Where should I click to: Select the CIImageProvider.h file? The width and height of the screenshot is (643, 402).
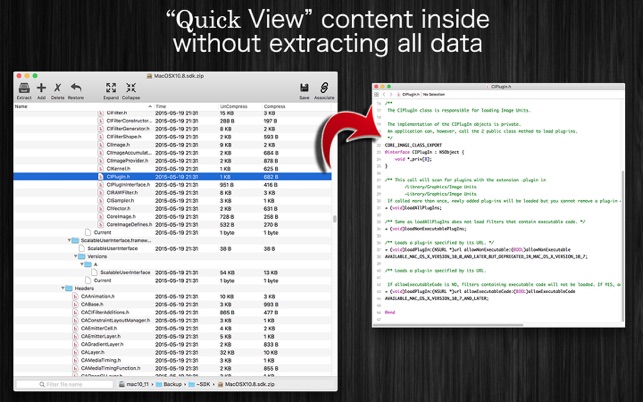127,161
